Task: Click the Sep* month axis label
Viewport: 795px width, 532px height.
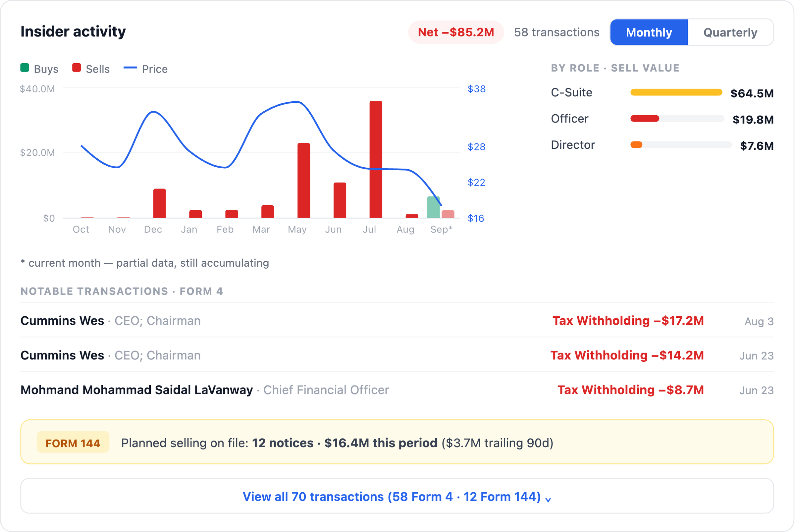Action: pyautogui.click(x=442, y=230)
